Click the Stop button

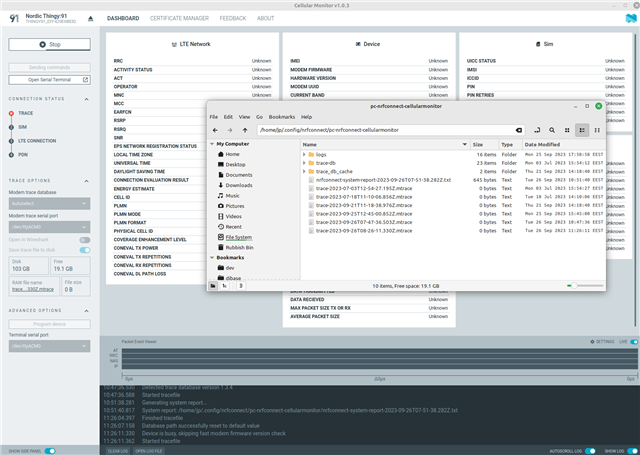[x=49, y=44]
